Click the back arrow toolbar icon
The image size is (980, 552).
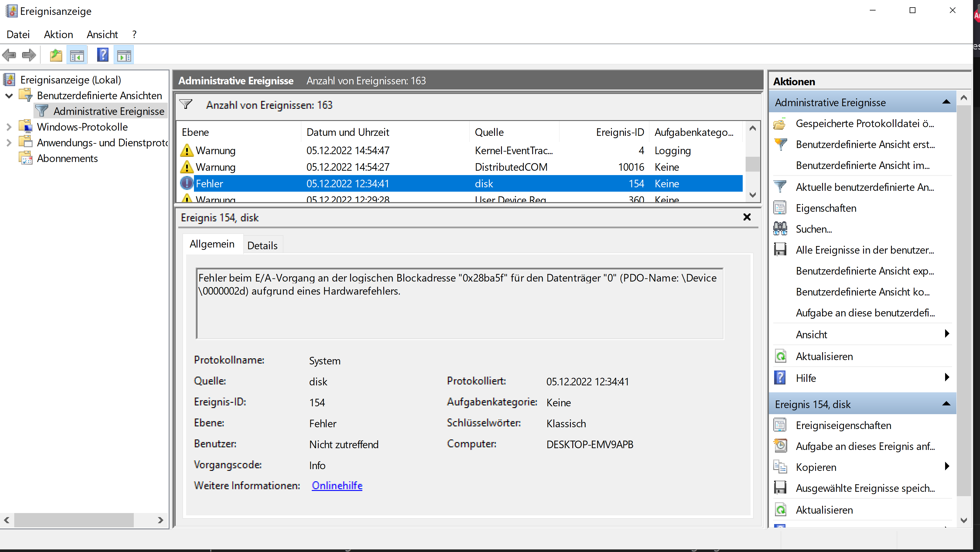9,55
